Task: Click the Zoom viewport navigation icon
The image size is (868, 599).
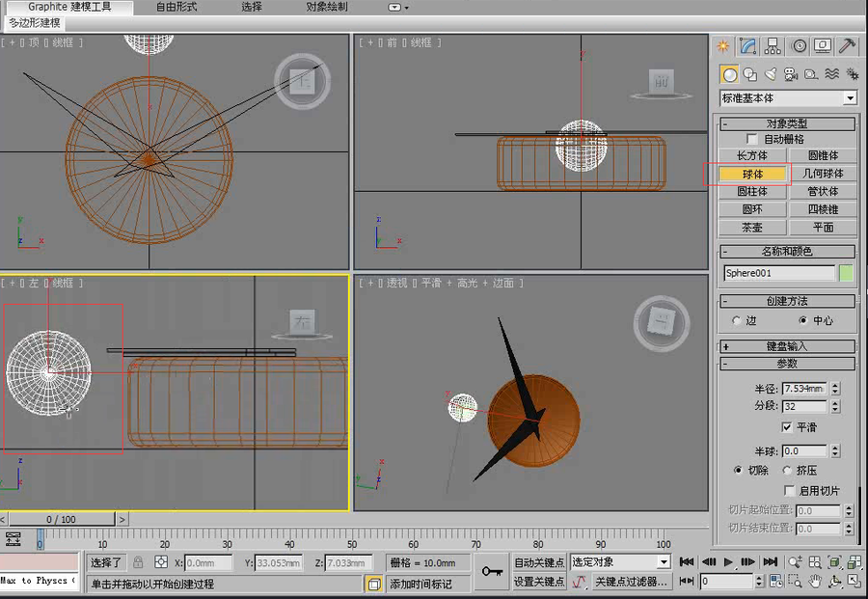Action: click(x=795, y=562)
